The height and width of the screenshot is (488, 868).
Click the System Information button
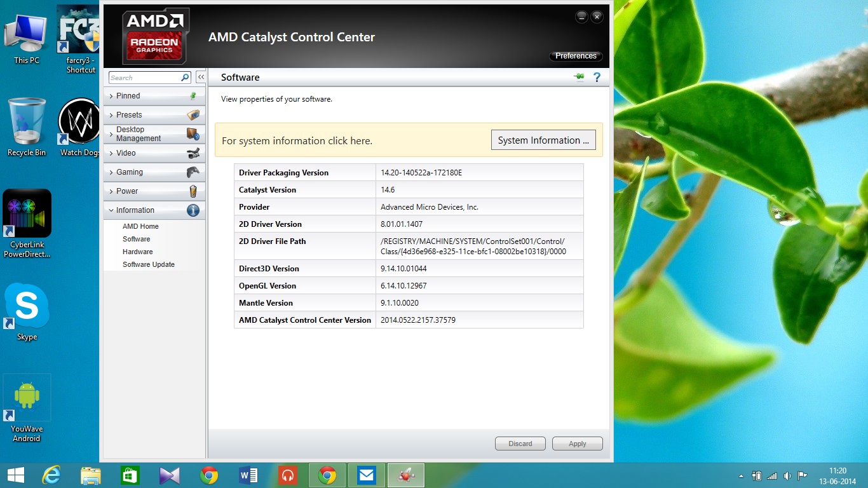point(543,140)
